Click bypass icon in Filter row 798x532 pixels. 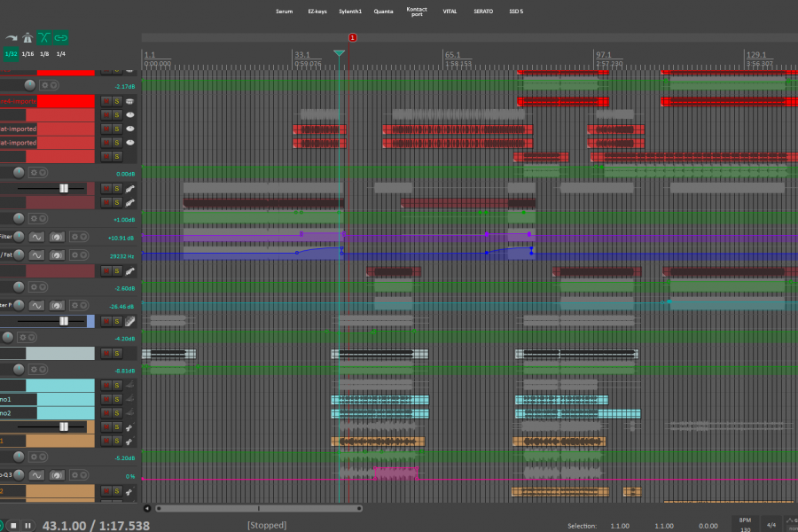click(x=57, y=237)
